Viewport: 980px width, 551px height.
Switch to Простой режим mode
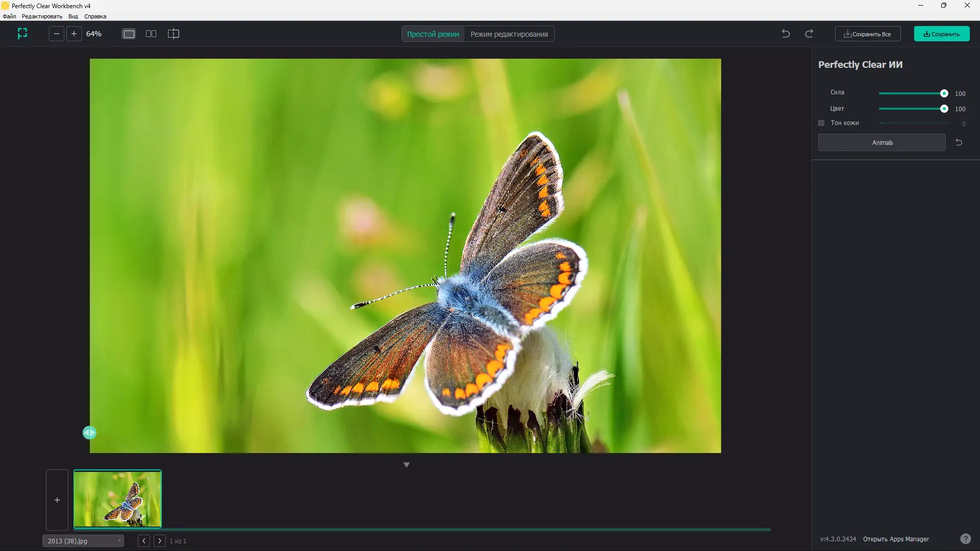point(433,34)
